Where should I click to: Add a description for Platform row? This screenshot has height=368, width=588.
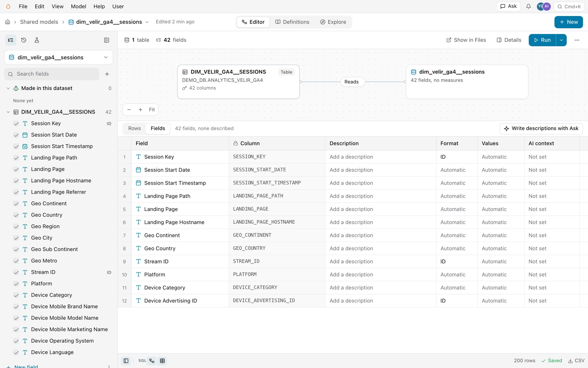click(x=381, y=274)
